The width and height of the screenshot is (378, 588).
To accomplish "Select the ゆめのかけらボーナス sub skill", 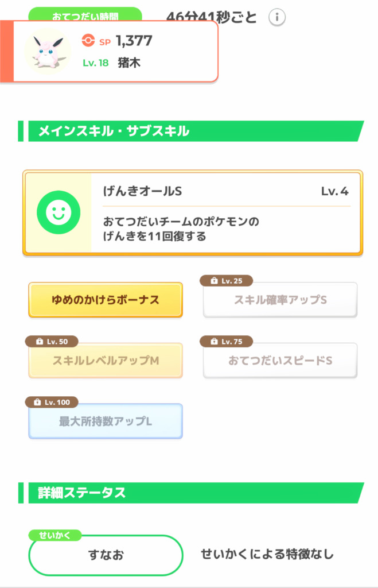I will point(106,300).
